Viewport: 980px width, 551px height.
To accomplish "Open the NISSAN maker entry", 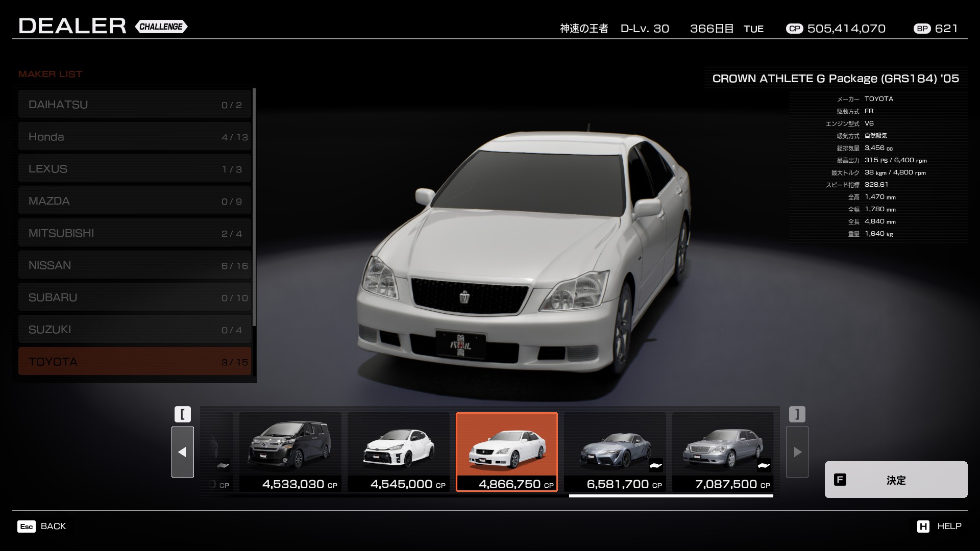I will [x=135, y=265].
